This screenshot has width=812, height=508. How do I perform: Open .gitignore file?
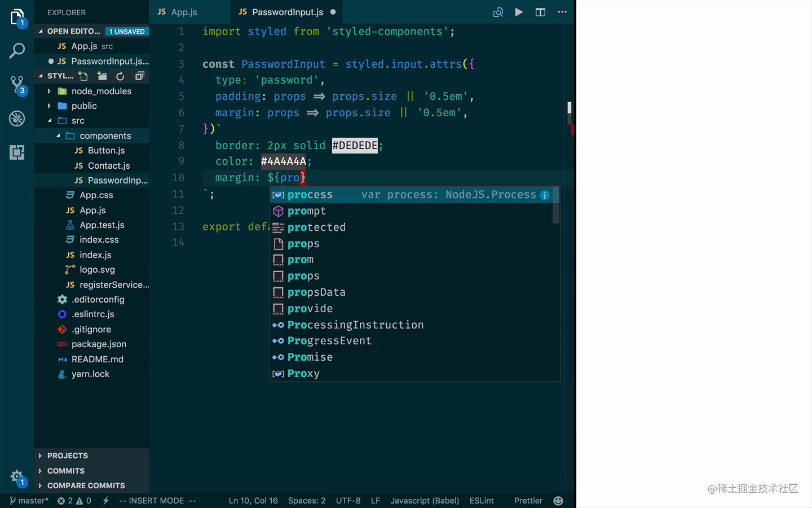(91, 329)
